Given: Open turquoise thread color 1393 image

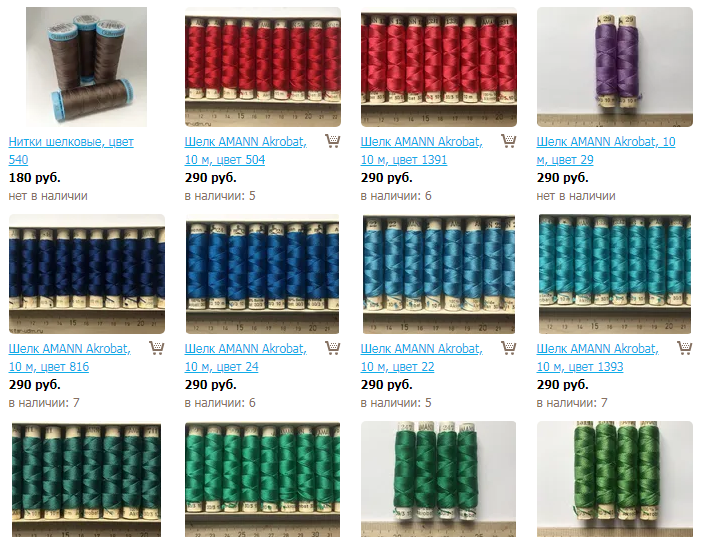Looking at the screenshot, I should [615, 274].
